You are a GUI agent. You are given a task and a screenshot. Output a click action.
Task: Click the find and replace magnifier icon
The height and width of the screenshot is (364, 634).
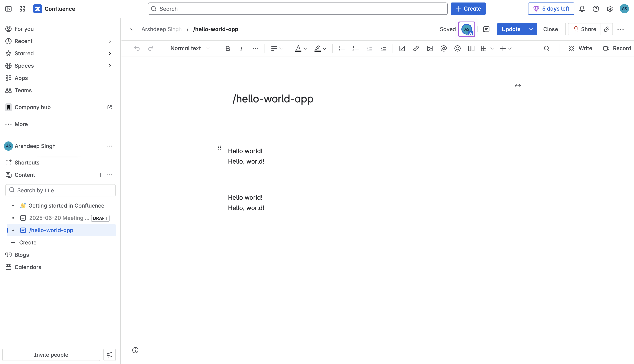pos(547,48)
